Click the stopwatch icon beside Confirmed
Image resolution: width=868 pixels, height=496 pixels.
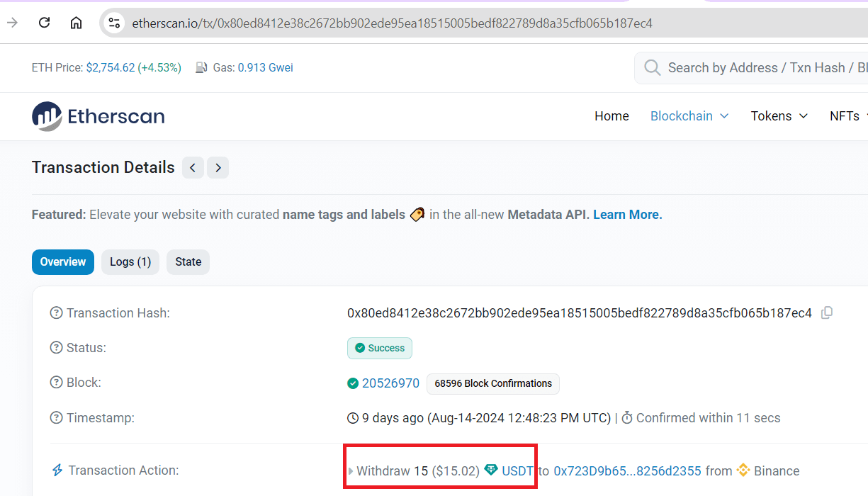(627, 418)
